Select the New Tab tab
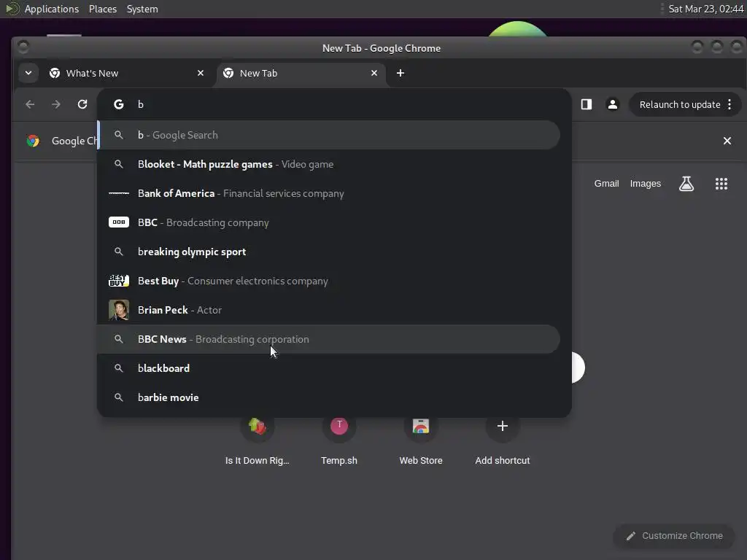The image size is (747, 560). click(301, 73)
